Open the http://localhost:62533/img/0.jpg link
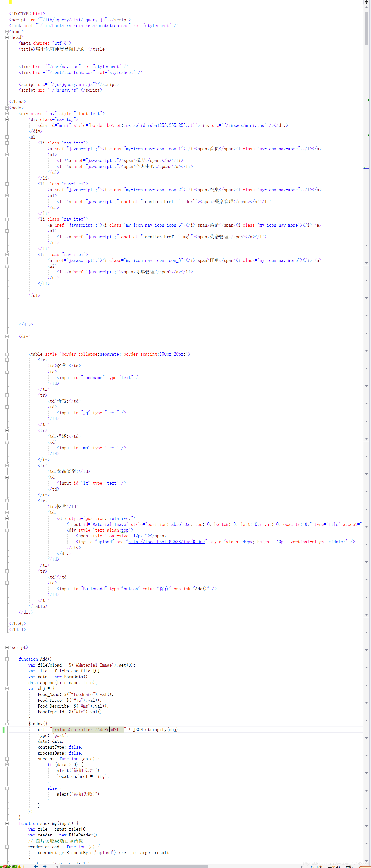Viewport: 371px width, 868px height. pyautogui.click(x=166, y=542)
